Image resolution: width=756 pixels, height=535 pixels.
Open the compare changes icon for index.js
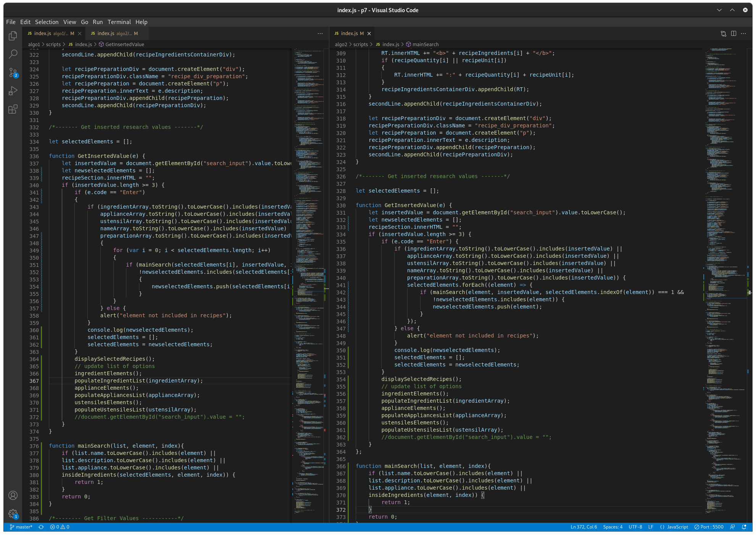724,34
